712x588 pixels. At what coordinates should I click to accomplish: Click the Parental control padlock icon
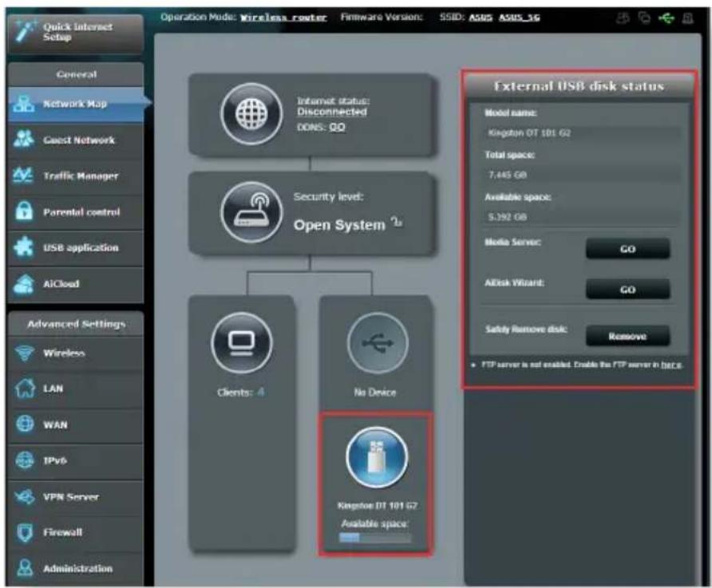(x=24, y=211)
